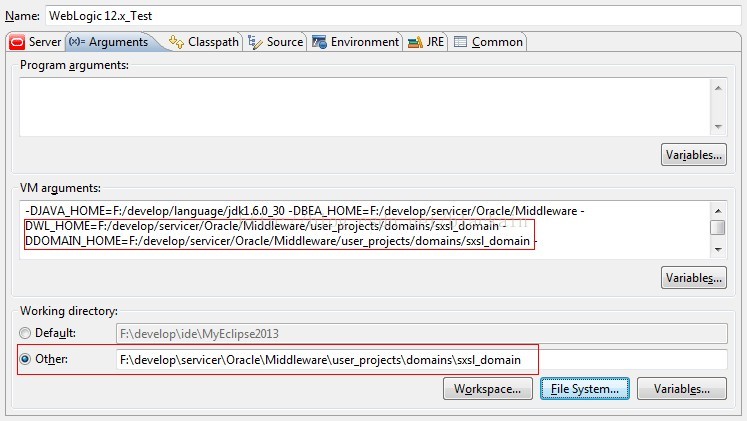Click Variables button under Program arguments

click(694, 155)
